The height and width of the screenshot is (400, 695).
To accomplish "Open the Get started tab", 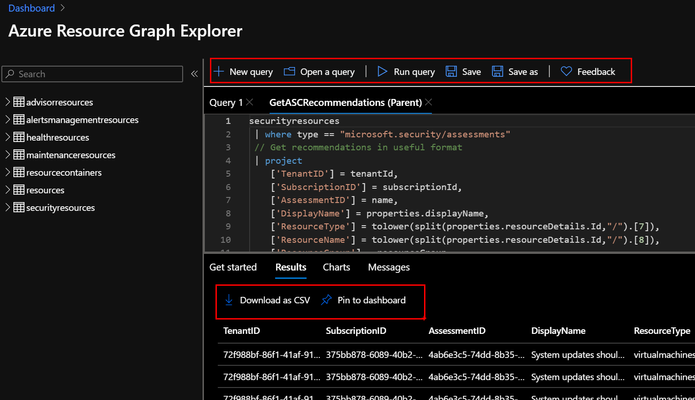I will point(233,267).
